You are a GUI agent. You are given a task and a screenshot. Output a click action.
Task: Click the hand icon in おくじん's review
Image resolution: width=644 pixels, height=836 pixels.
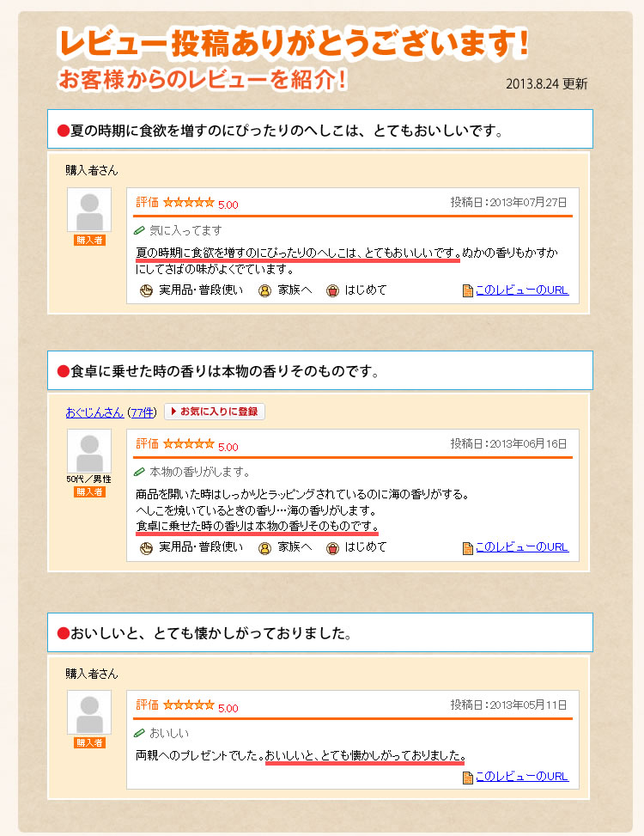point(146,548)
